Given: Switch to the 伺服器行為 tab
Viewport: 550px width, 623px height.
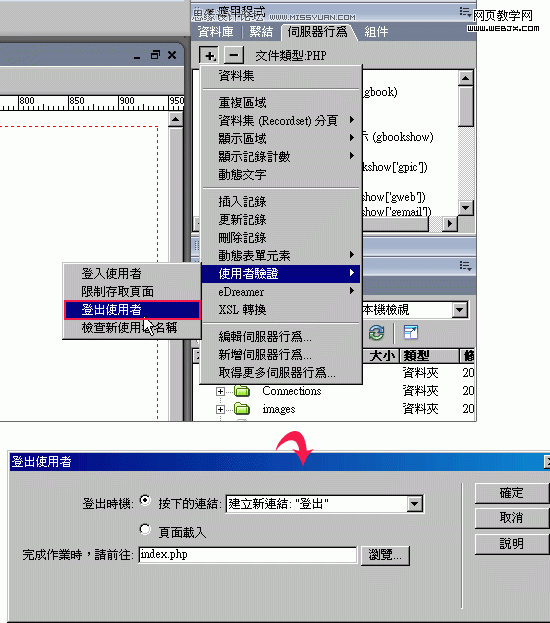Looking at the screenshot, I should 317,32.
